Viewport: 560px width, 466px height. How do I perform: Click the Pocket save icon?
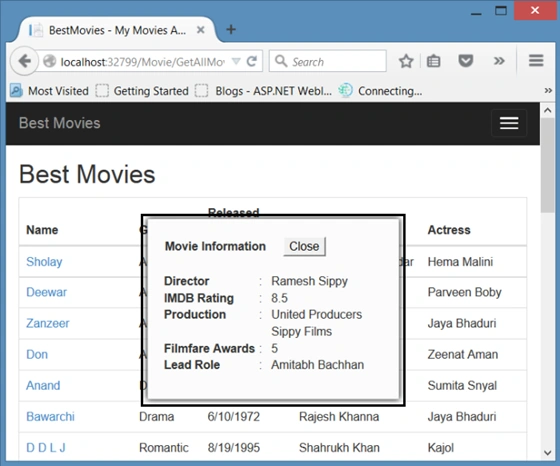point(466,61)
